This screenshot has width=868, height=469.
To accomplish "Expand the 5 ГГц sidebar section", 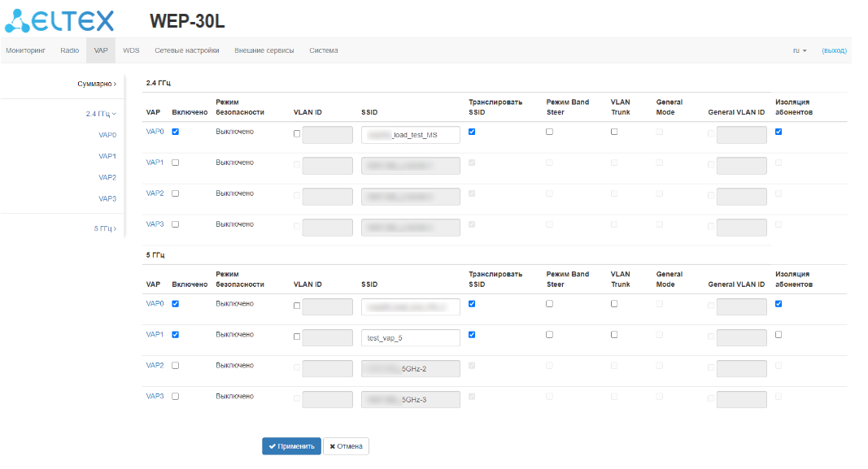I will coord(104,228).
